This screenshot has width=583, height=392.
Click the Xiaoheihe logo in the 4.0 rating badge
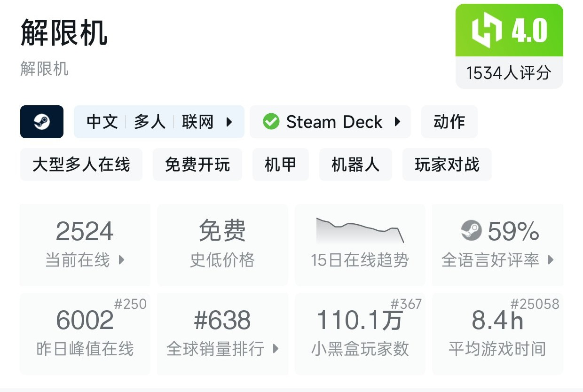[x=487, y=31]
